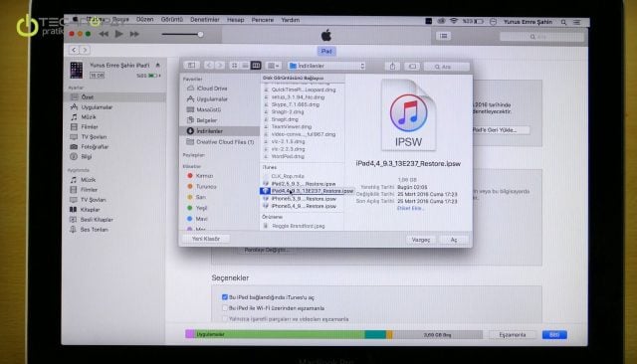This screenshot has width=637, height=364.
Task: Open the Düzen menu
Action: tap(144, 20)
